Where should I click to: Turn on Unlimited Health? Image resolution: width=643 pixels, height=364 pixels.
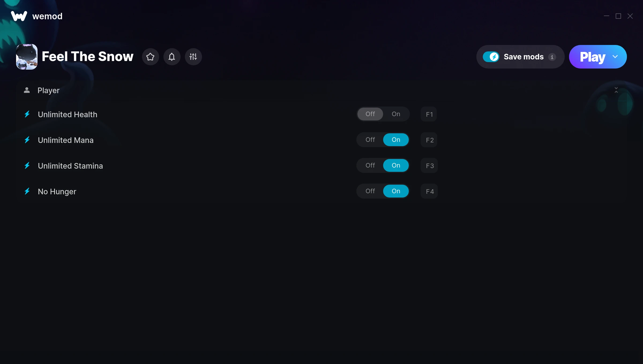(396, 114)
